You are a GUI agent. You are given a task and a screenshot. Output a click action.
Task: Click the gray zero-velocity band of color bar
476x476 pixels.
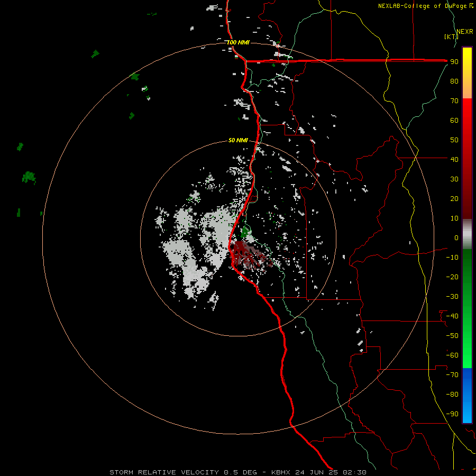pos(467,234)
